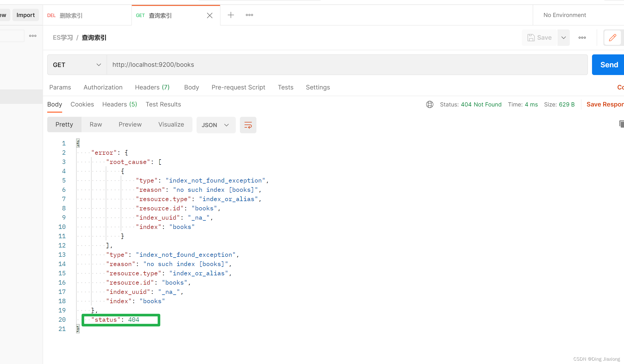Click response time 4 ms

coord(531,104)
